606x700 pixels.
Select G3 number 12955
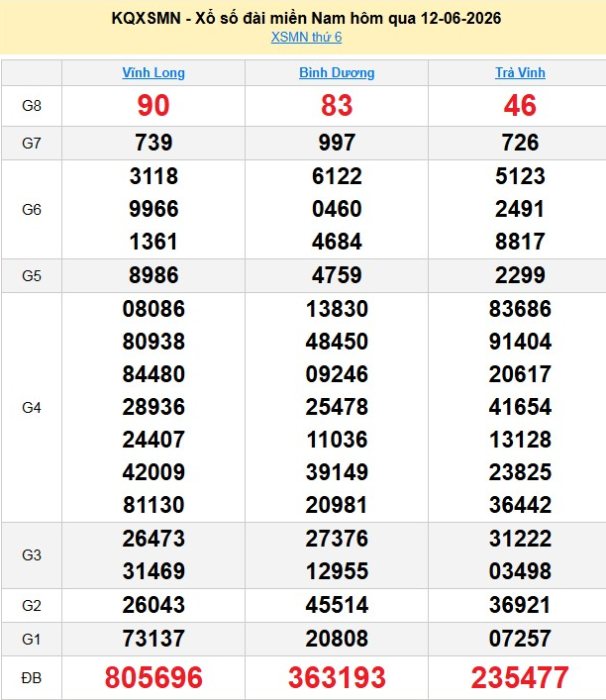(337, 571)
